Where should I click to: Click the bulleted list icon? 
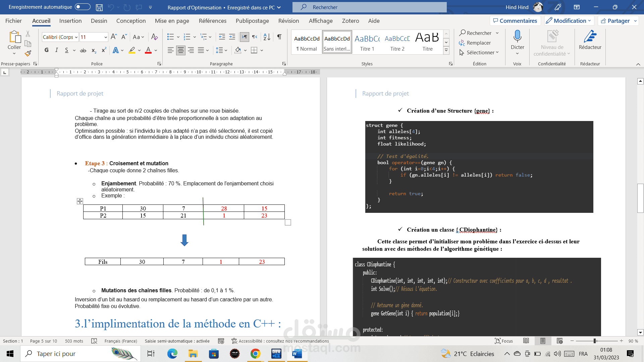click(x=170, y=37)
